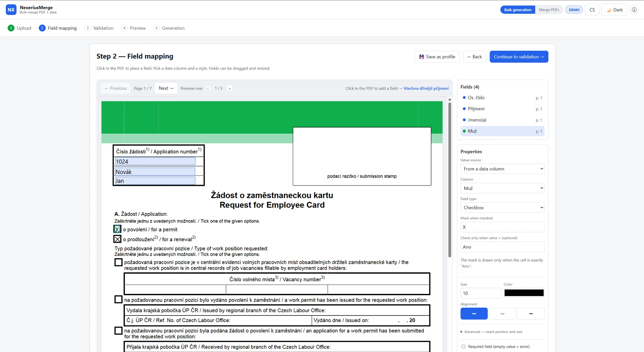Screen dimensions: 644x352
Task: Open Value source dropdown
Action: 503,169
